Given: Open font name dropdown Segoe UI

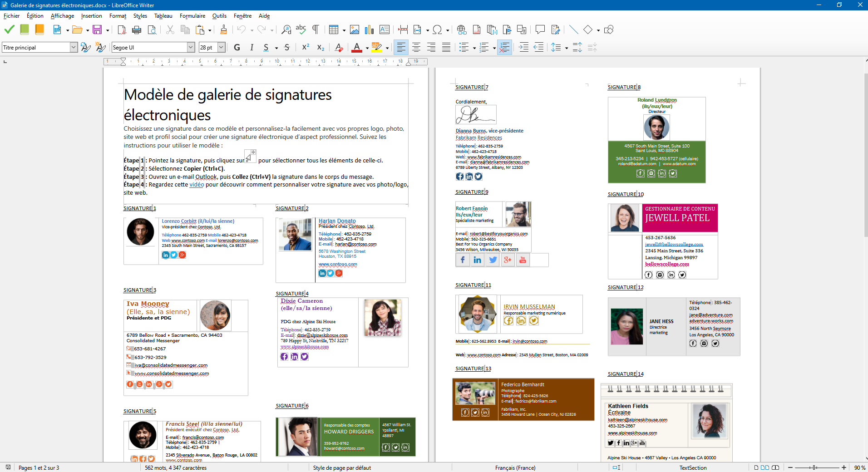Looking at the screenshot, I should pyautogui.click(x=191, y=47).
